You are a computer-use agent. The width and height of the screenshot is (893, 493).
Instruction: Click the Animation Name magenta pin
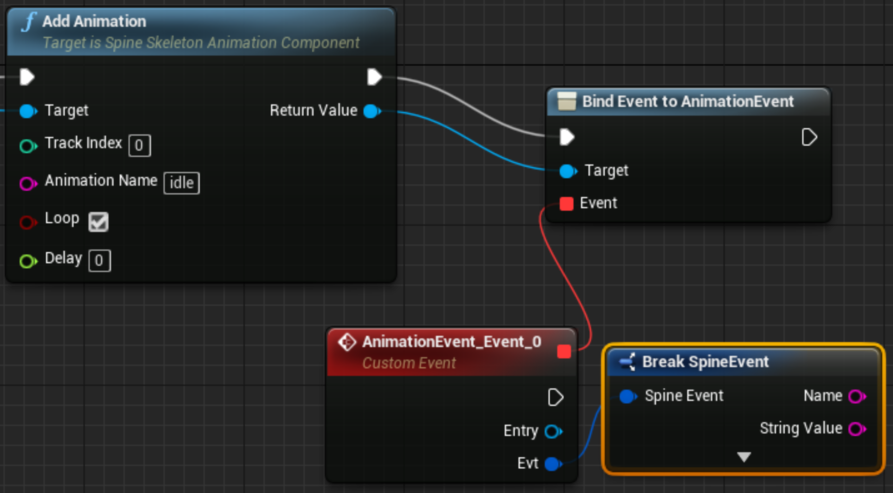point(27,183)
